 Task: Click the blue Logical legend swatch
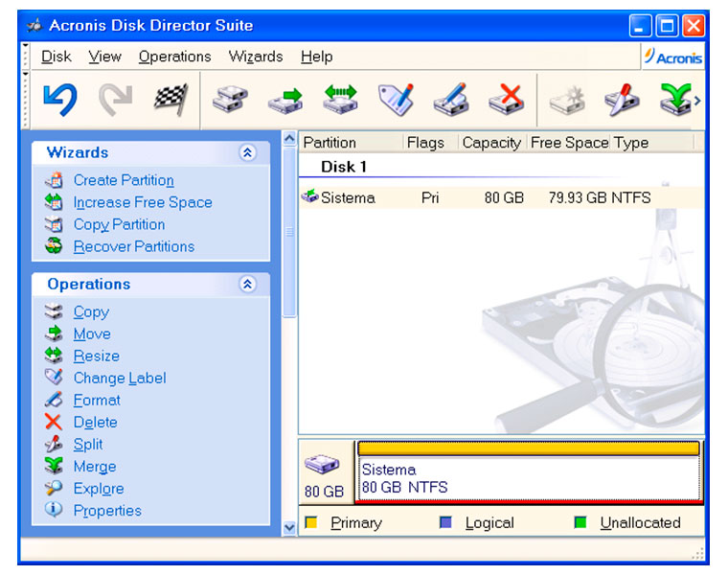click(445, 522)
